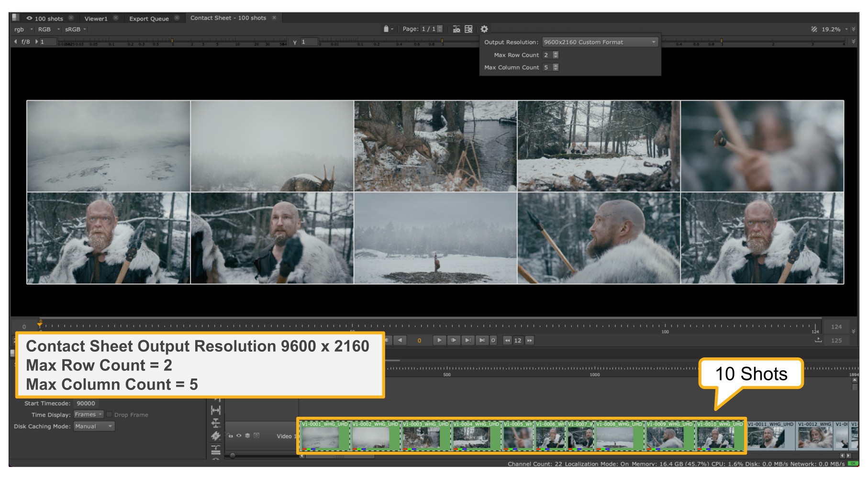This screenshot has width=868, height=478.
Task: Click the contact sheet grid icon
Action: pos(468,29)
